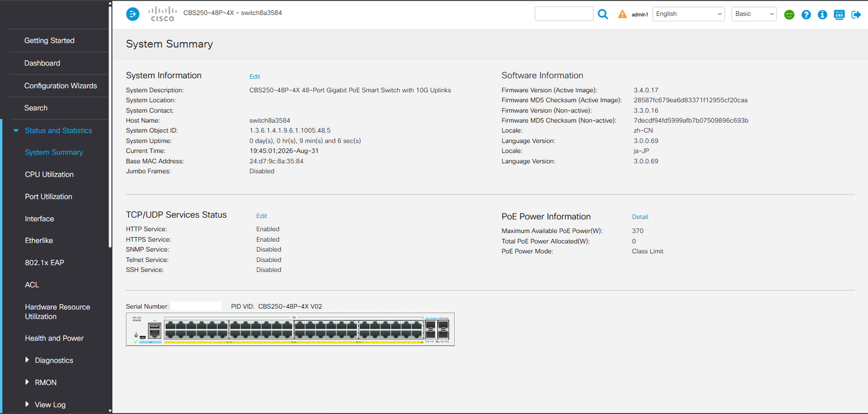Click the HTTPS Service Enabled status
The height and width of the screenshot is (414, 868).
268,240
